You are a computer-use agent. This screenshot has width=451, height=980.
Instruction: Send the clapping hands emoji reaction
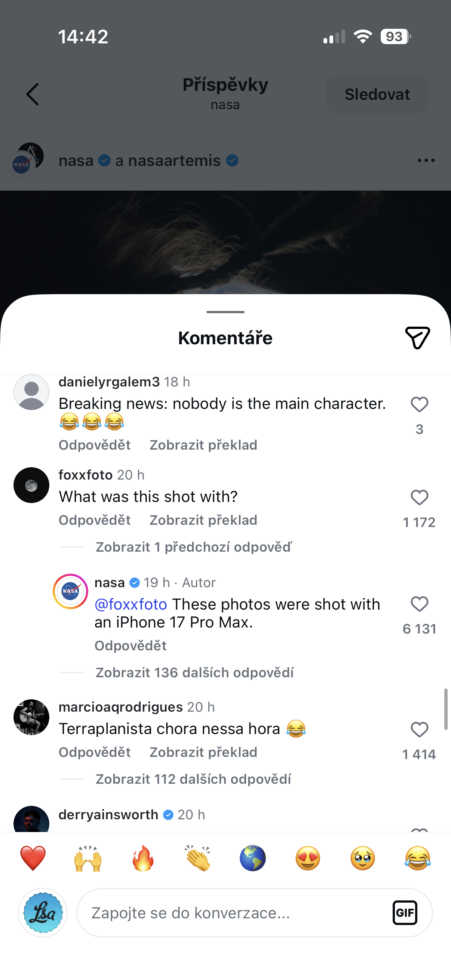click(198, 858)
